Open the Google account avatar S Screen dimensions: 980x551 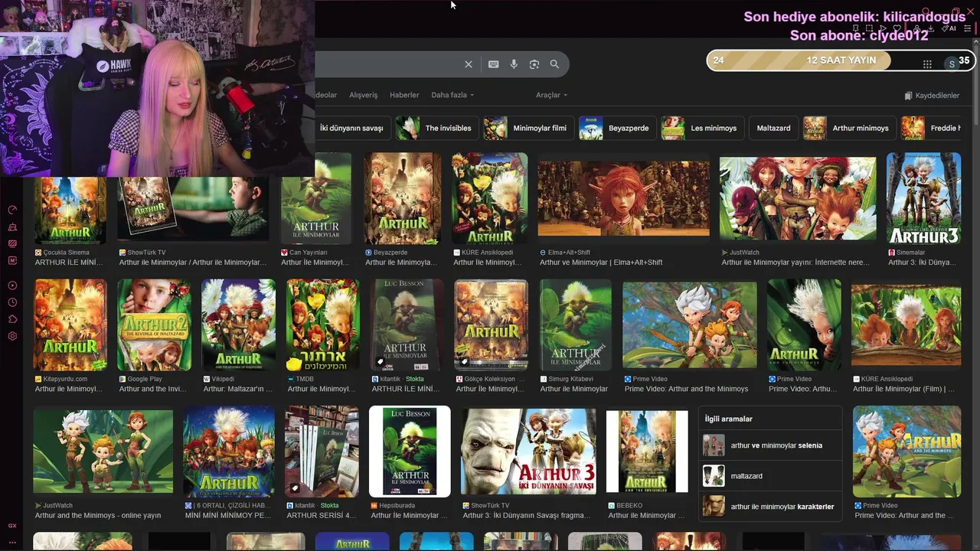(952, 64)
